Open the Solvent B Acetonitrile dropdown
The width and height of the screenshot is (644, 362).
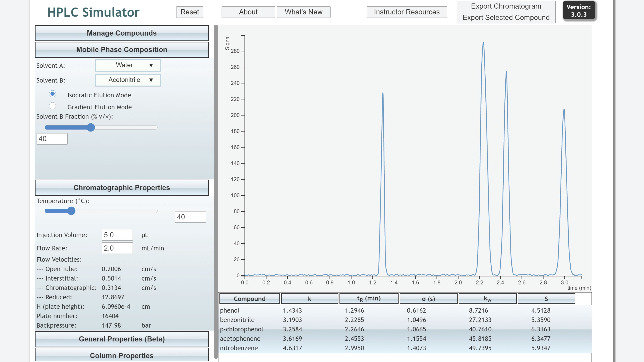click(128, 80)
